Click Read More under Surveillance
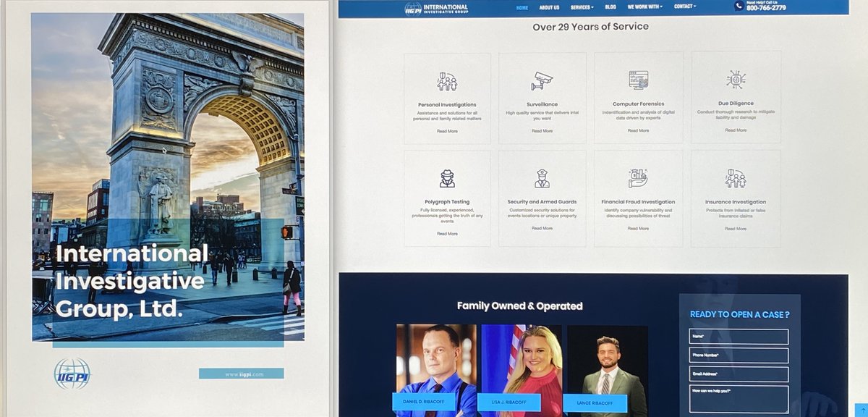The width and height of the screenshot is (868, 417). tap(542, 131)
